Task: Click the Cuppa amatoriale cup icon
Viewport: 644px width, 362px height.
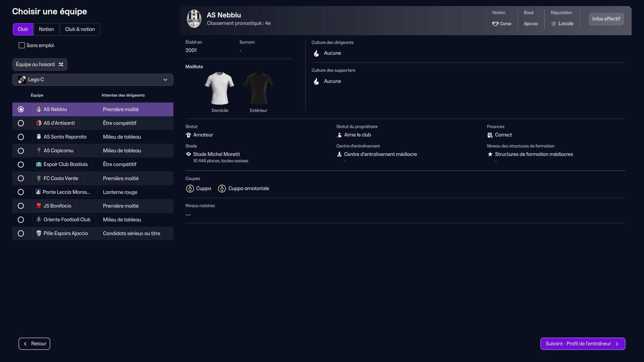Action: (x=222, y=189)
